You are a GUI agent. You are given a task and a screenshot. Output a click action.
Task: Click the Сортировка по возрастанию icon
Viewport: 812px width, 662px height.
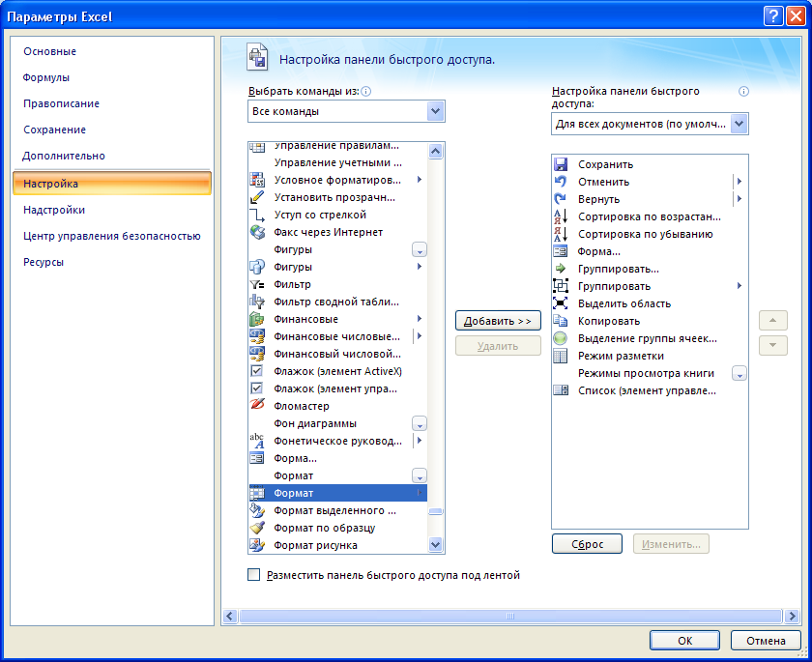click(561, 216)
